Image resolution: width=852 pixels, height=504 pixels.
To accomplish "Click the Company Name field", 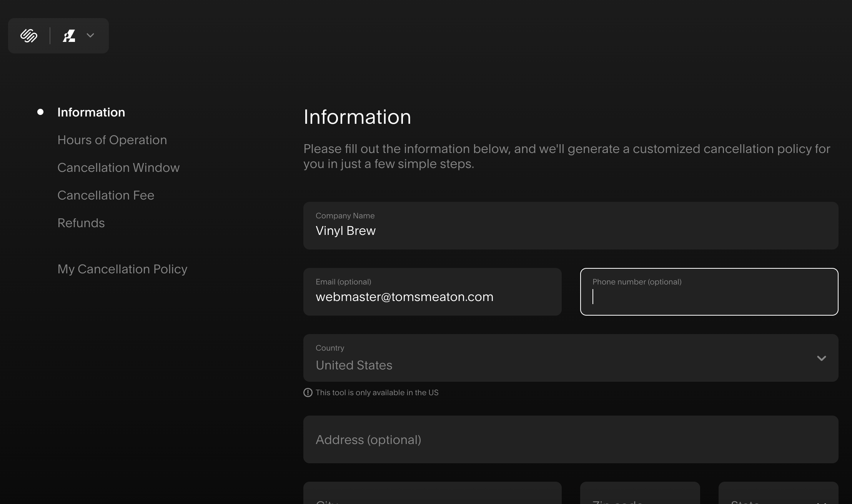I will click(571, 226).
